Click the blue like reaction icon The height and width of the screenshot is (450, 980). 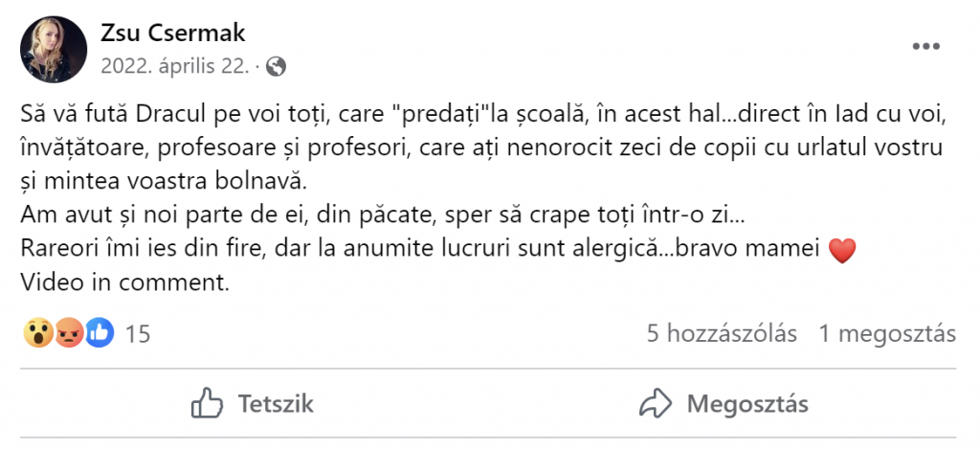[x=100, y=333]
